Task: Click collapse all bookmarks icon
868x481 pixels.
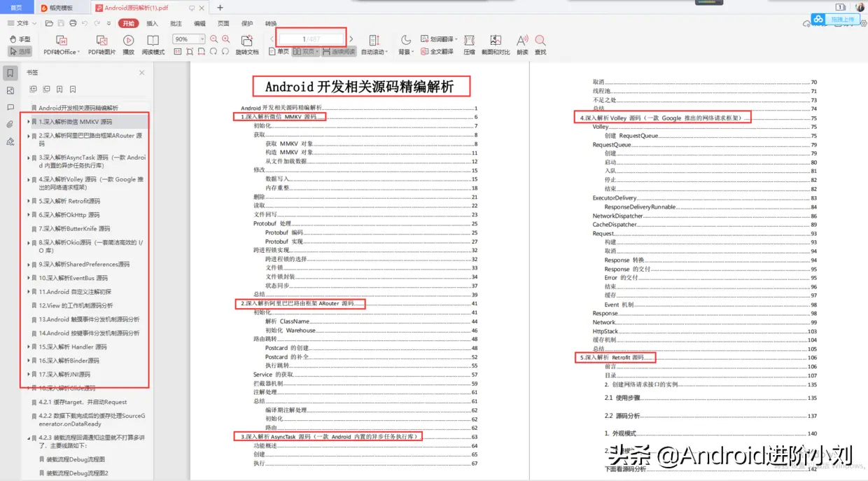Action: pos(46,89)
